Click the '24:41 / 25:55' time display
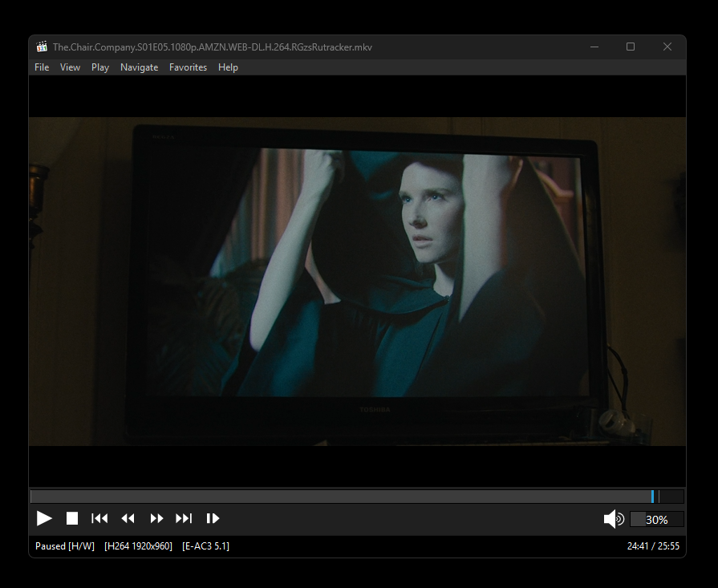The image size is (718, 588). point(654,545)
